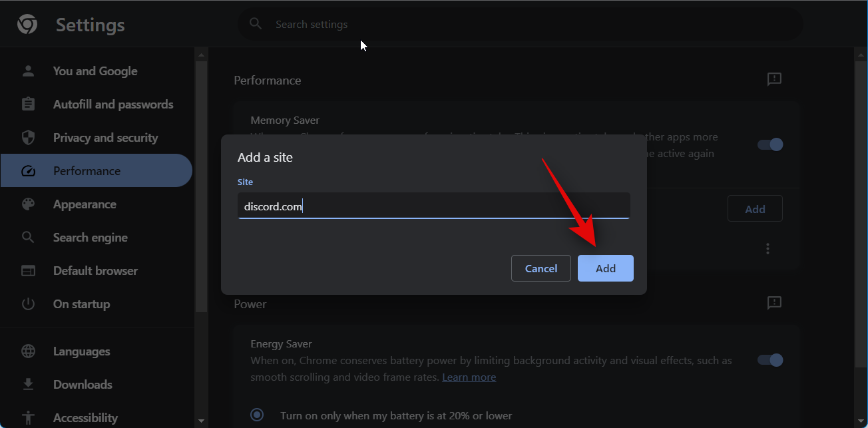Click the Downloads arrow icon
Image resolution: width=868 pixels, height=428 pixels.
tap(28, 385)
